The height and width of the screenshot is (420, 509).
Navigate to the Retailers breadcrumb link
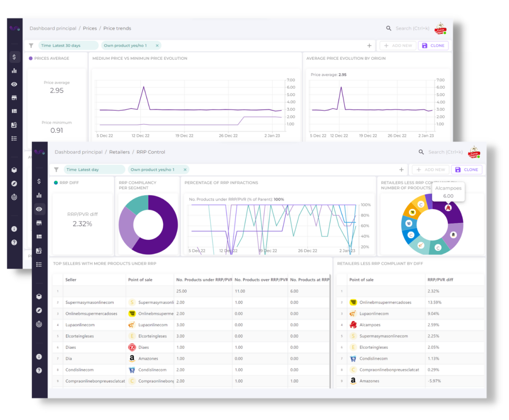(x=119, y=152)
